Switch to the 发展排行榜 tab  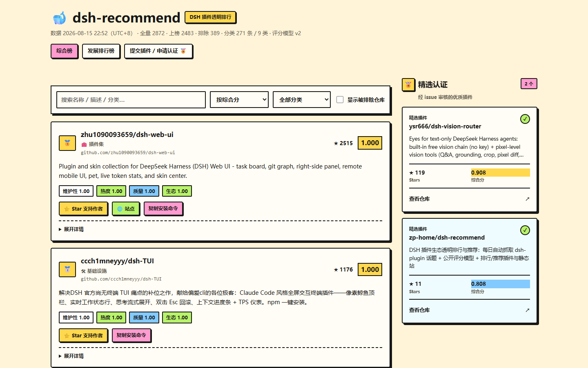(101, 51)
